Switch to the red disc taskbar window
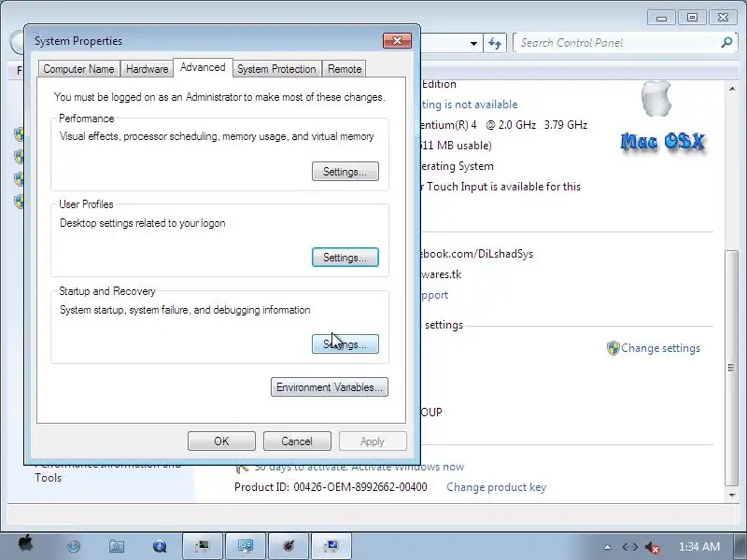Screen dimensions: 747x560 289,546
